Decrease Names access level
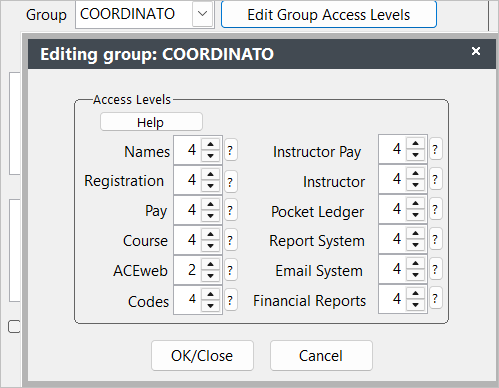 point(210,156)
